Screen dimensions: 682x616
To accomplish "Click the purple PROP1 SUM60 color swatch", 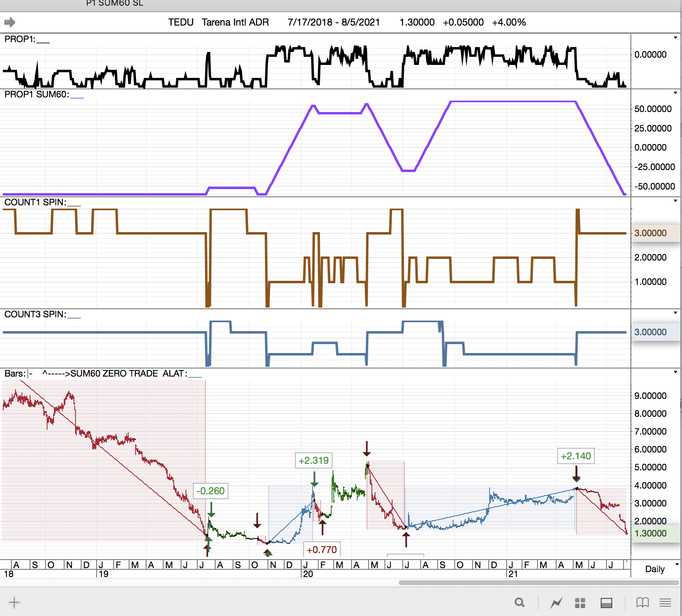I will click(x=77, y=98).
